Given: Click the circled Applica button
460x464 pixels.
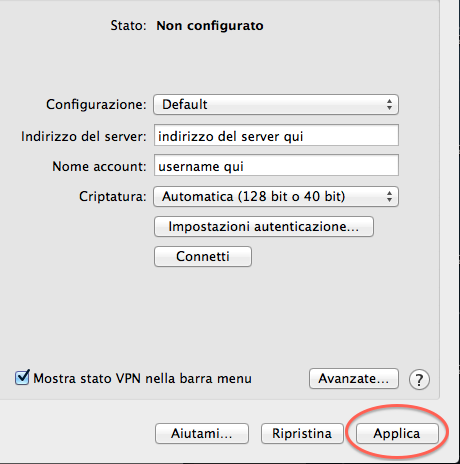Looking at the screenshot, I should pyautogui.click(x=397, y=433).
